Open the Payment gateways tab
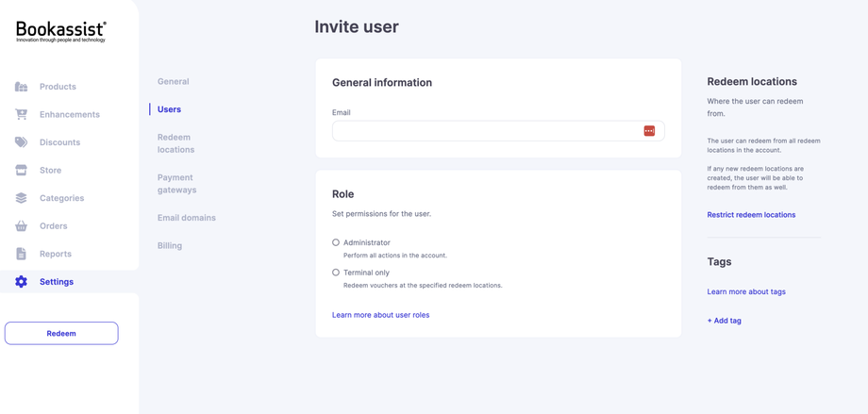868x414 pixels. click(176, 184)
